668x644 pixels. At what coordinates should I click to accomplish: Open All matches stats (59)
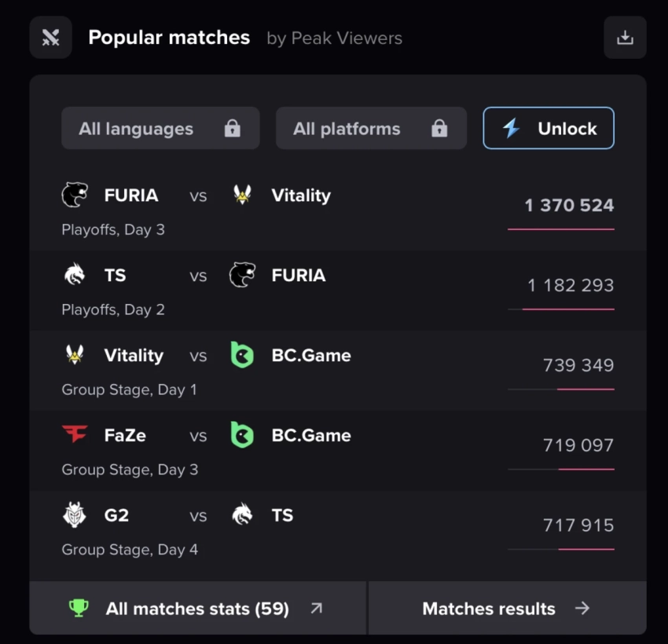[x=197, y=608]
